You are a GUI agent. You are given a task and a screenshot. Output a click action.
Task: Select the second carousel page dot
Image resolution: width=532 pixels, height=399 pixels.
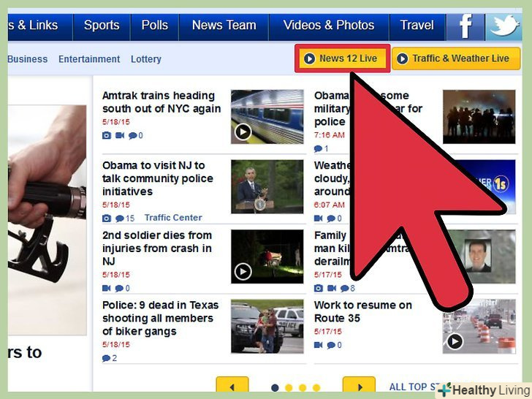(x=289, y=387)
